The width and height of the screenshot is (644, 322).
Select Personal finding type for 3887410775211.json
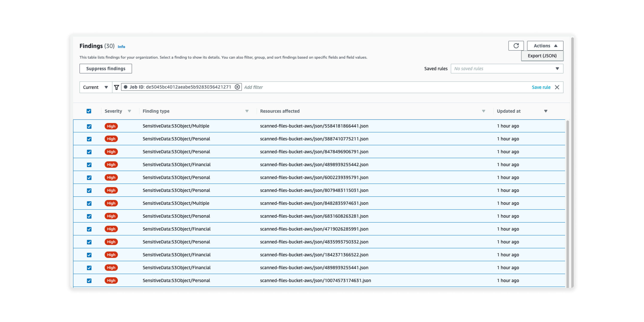pyautogui.click(x=176, y=139)
